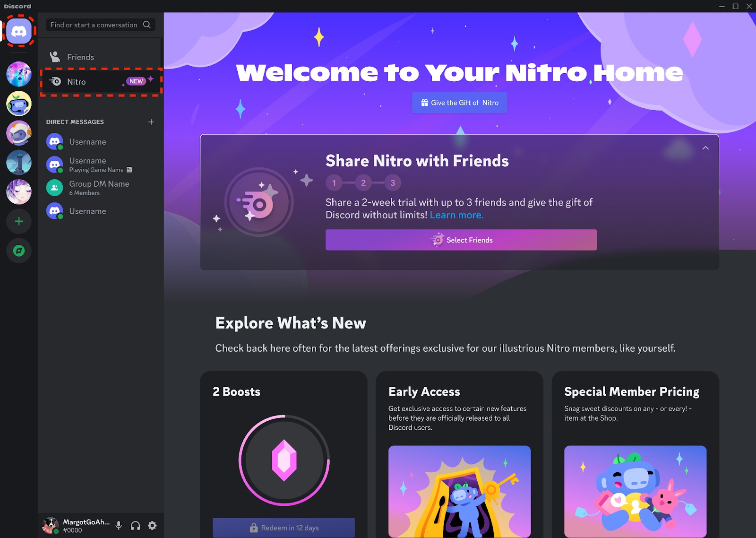Viewport: 756px width, 538px height.
Task: Click Give the Gift of Nitro
Action: pos(459,103)
